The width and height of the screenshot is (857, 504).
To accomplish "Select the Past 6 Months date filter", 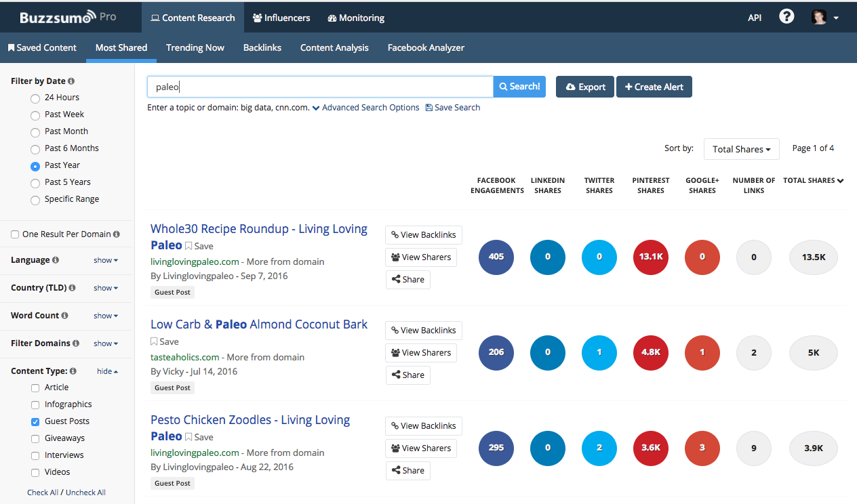I will tap(35, 149).
